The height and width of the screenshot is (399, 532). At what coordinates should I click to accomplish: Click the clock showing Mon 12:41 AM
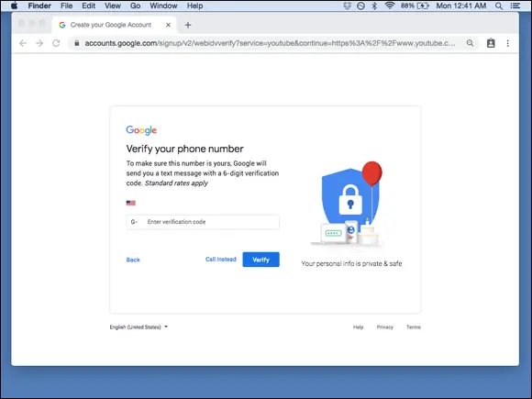(x=461, y=6)
